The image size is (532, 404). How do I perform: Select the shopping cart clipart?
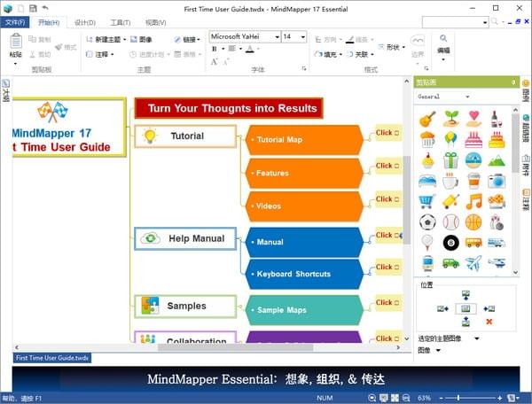click(x=427, y=202)
